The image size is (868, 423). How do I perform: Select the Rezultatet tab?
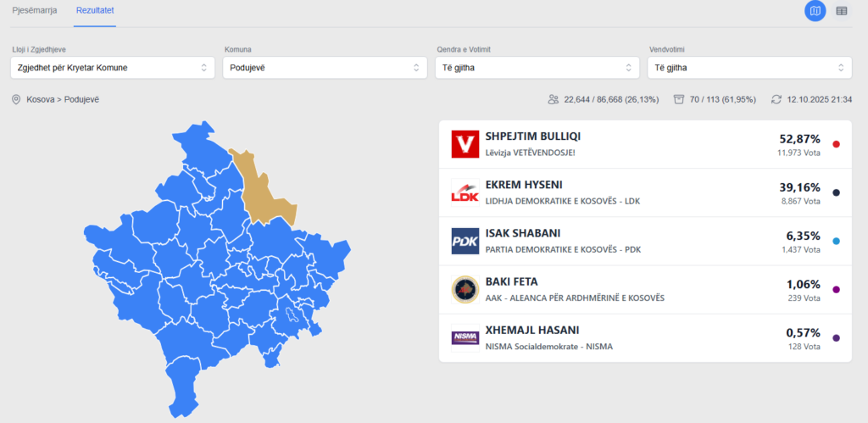pos(95,11)
